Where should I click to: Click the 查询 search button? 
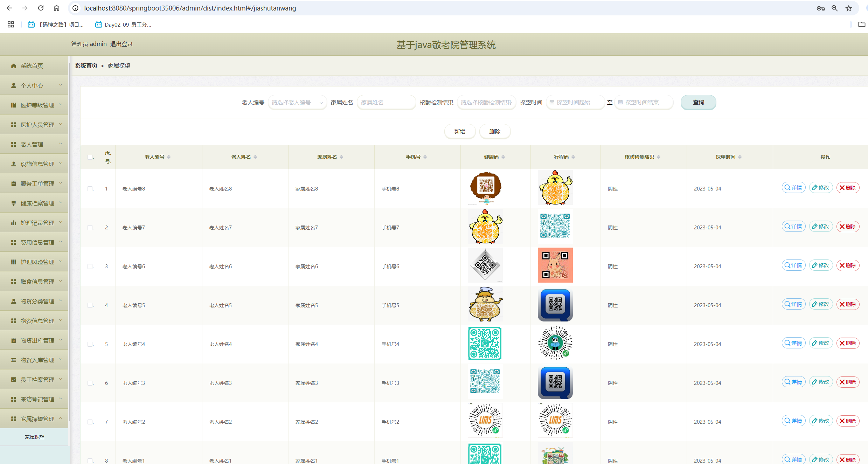click(x=698, y=103)
